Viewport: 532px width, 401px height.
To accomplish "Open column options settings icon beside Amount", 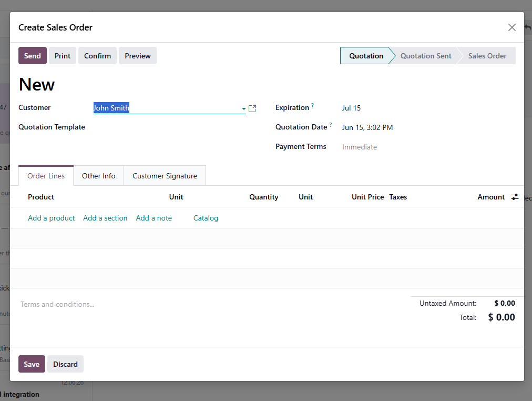I will tap(515, 197).
